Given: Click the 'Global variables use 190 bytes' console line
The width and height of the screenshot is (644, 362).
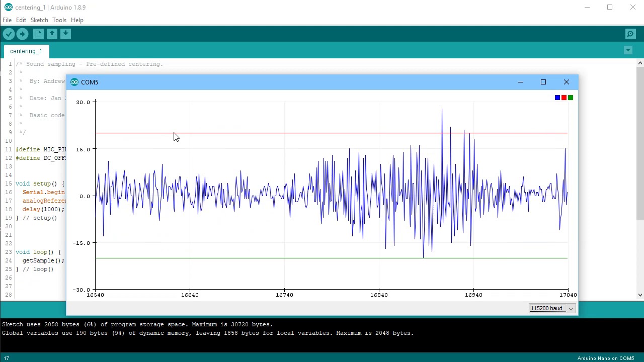Looking at the screenshot, I should click(208, 333).
